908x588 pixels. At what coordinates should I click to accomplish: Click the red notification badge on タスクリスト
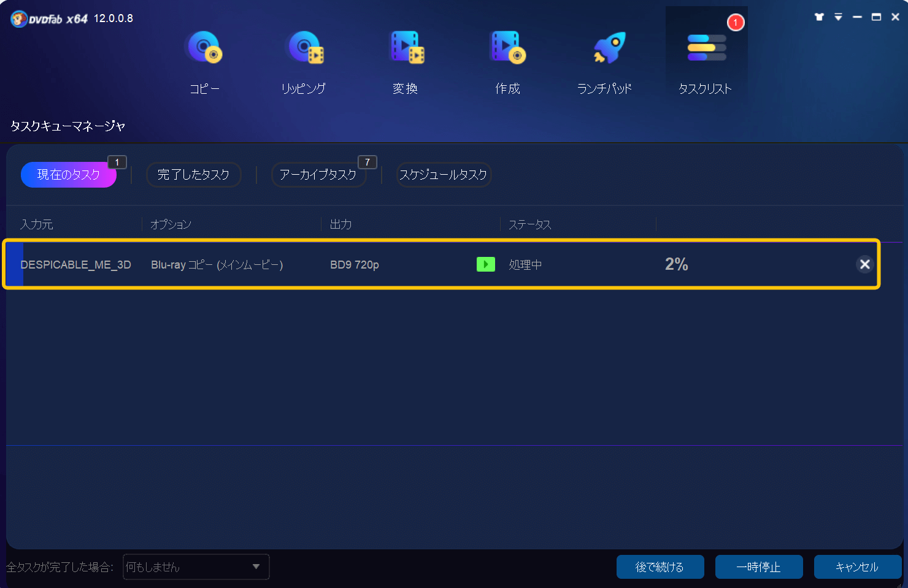[x=736, y=23]
